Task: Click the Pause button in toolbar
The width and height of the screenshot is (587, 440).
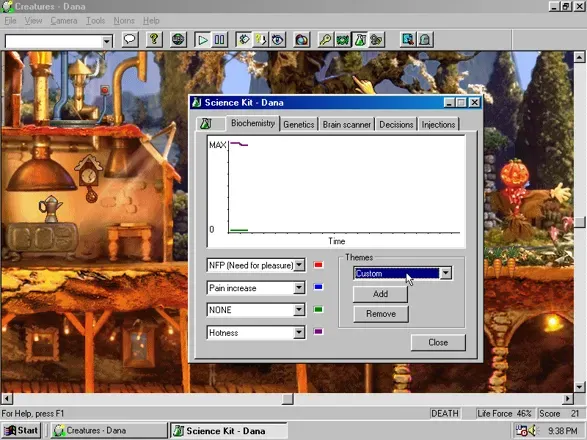Action: pos(219,39)
